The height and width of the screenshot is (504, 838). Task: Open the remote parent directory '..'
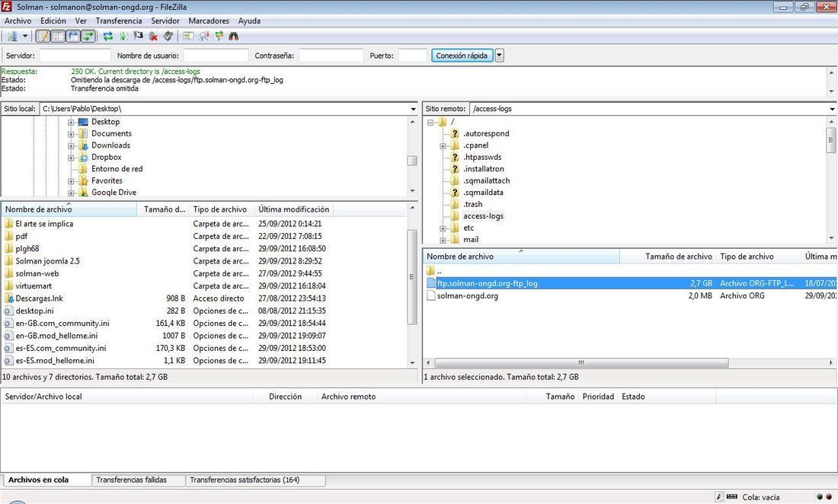[x=440, y=271]
